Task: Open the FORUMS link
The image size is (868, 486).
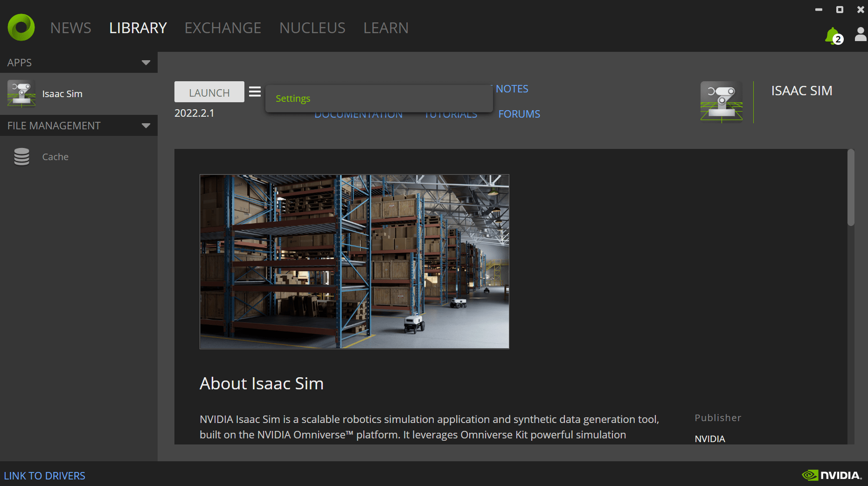Action: click(519, 114)
